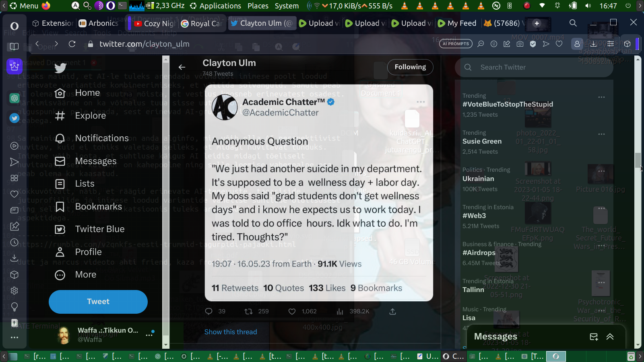This screenshot has height=362, width=644.
Task: Open History from the Opera sidebar clock icon
Action: click(x=14, y=243)
